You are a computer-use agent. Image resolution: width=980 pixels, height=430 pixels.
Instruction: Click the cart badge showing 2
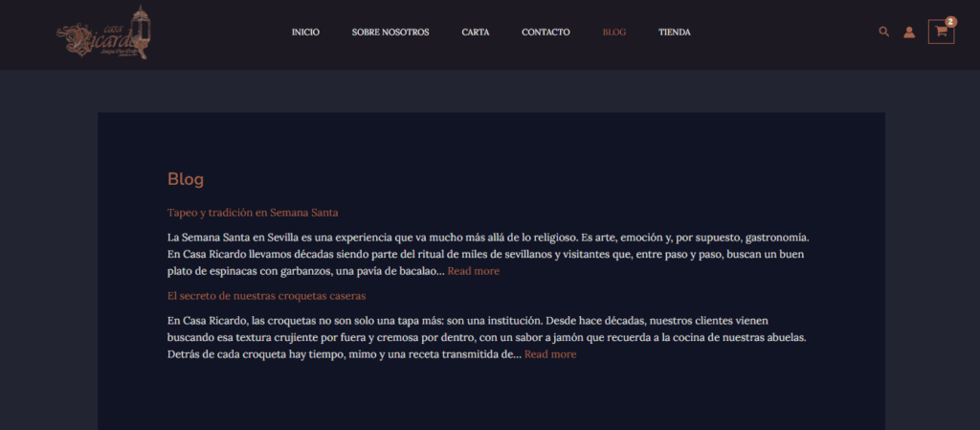(950, 21)
